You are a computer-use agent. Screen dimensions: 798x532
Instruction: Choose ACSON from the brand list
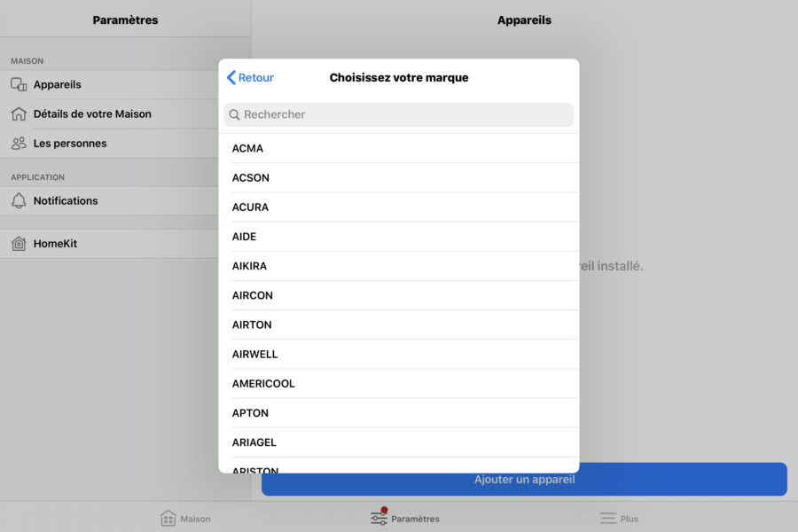399,177
